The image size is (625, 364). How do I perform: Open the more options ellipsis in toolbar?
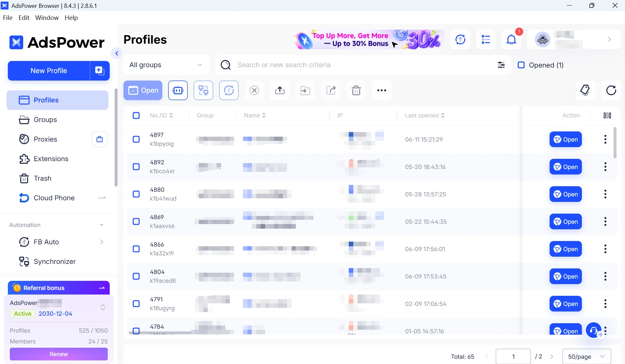pyautogui.click(x=382, y=90)
